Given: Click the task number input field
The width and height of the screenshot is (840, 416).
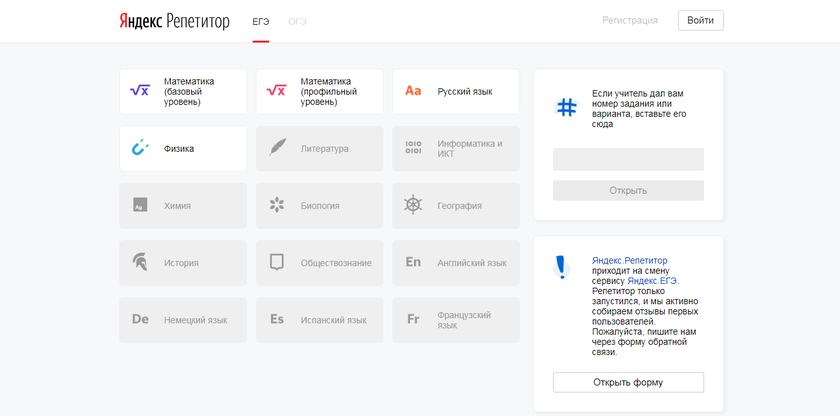Looking at the screenshot, I should pos(628,159).
